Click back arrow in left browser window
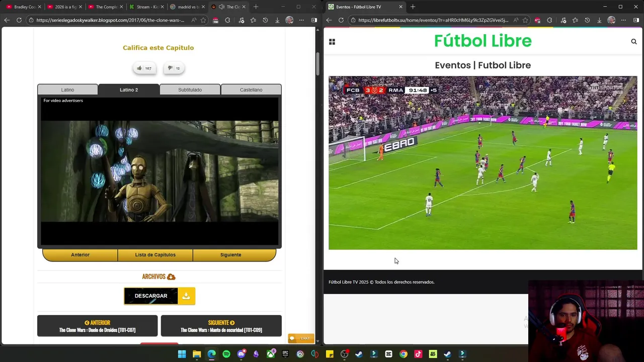Image resolution: width=644 pixels, height=362 pixels. 7,20
